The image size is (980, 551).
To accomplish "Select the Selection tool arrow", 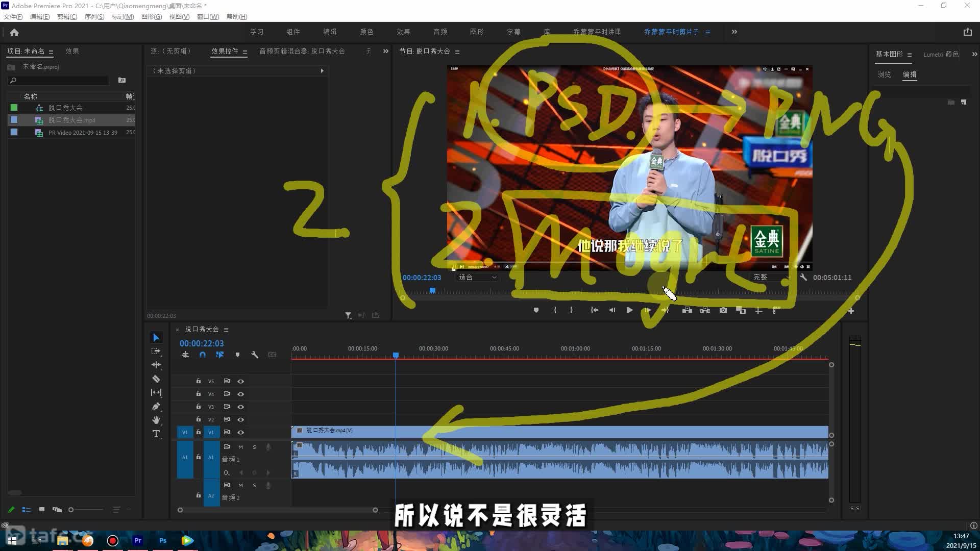I will tap(156, 338).
